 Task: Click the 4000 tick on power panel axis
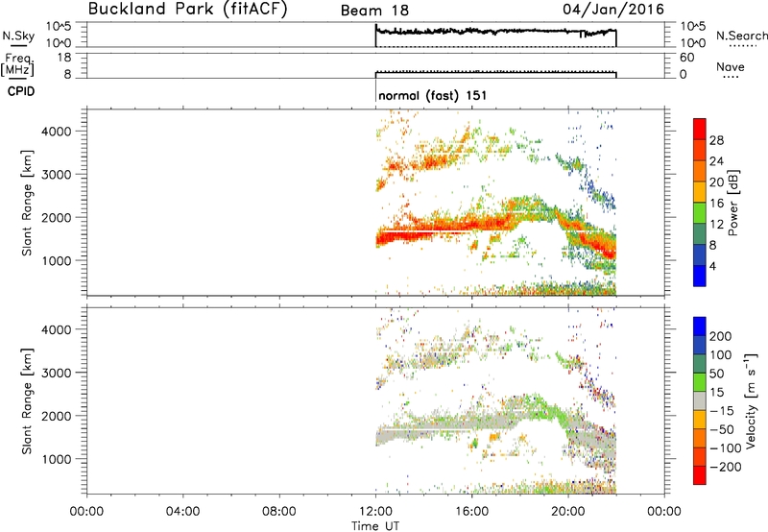coord(57,132)
